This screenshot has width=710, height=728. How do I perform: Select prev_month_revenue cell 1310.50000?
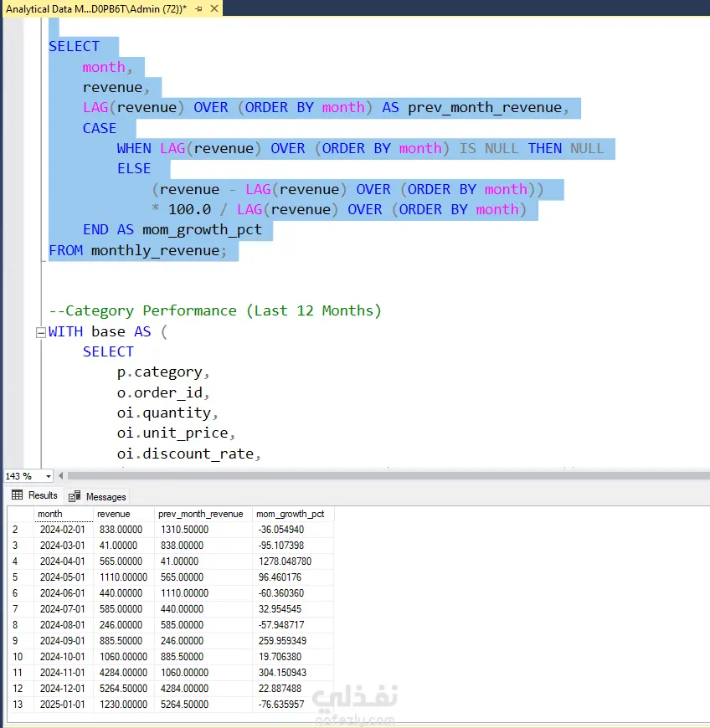click(203, 530)
